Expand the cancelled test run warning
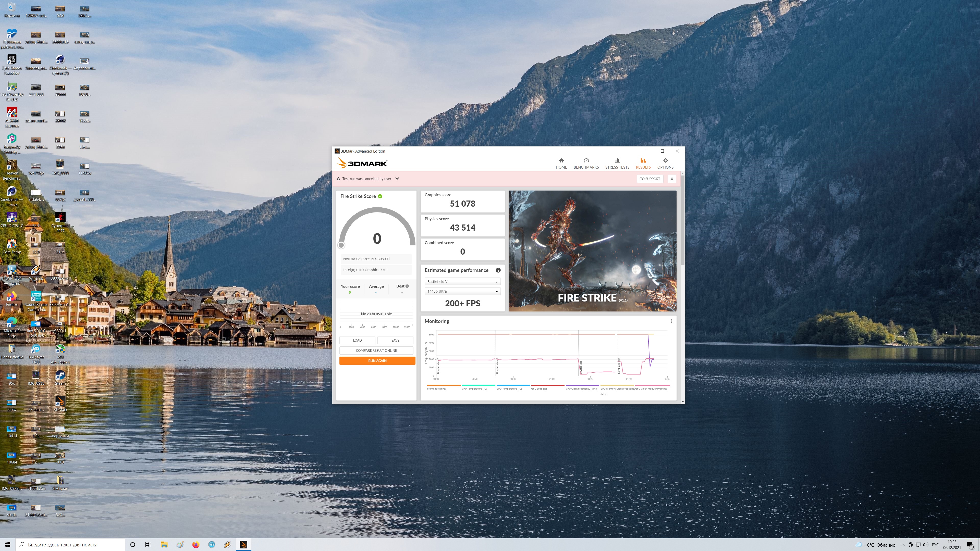 pos(397,179)
